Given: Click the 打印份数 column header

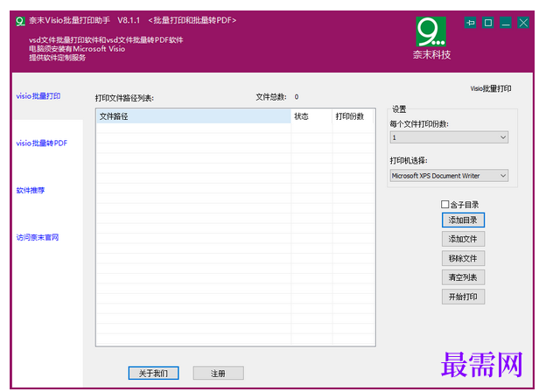Looking at the screenshot, I should click(x=353, y=116).
